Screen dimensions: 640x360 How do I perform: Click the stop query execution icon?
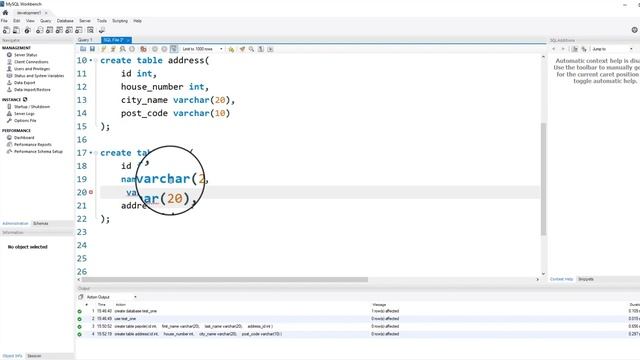click(x=132, y=49)
